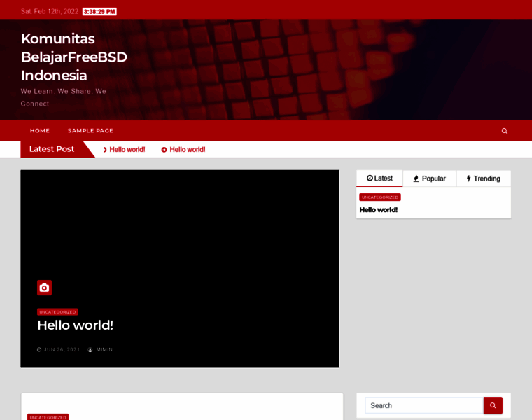This screenshot has height=420, width=532.
Task: Open the Sample Page menu item
Action: [90, 131]
